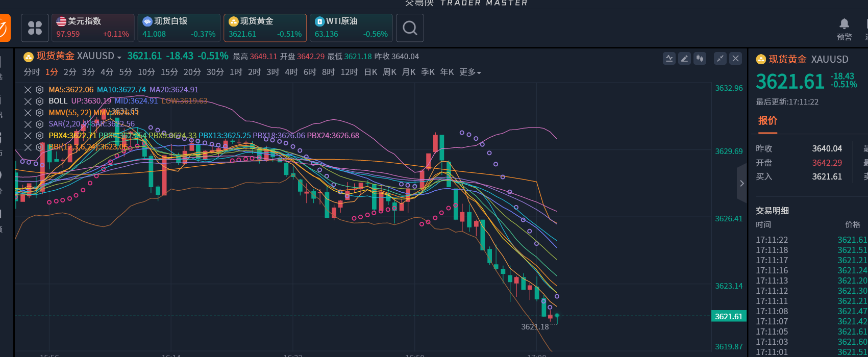Select the 美元指数 ticker card
868x357 pixels.
pyautogui.click(x=93, y=28)
